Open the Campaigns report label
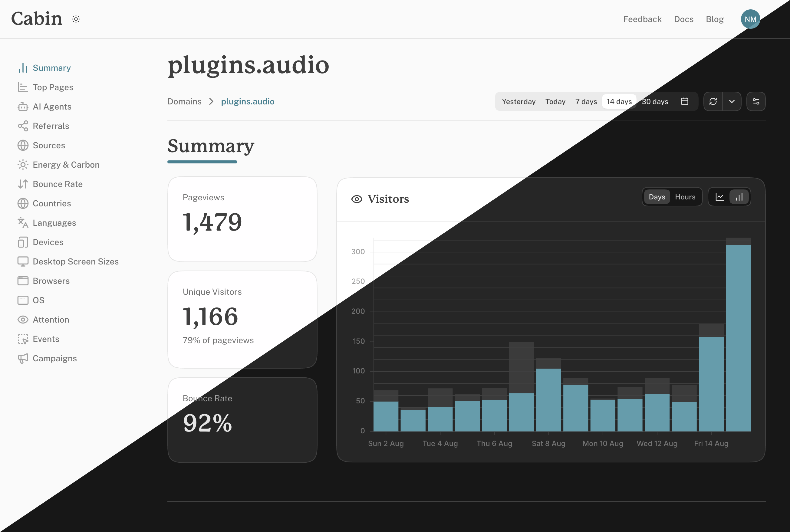The width and height of the screenshot is (790, 532). (x=55, y=358)
